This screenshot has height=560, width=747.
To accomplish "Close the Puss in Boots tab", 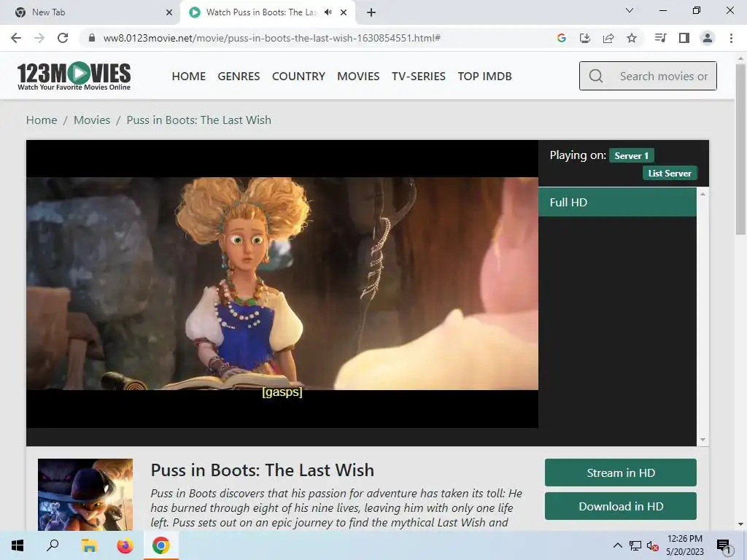I will click(x=344, y=12).
